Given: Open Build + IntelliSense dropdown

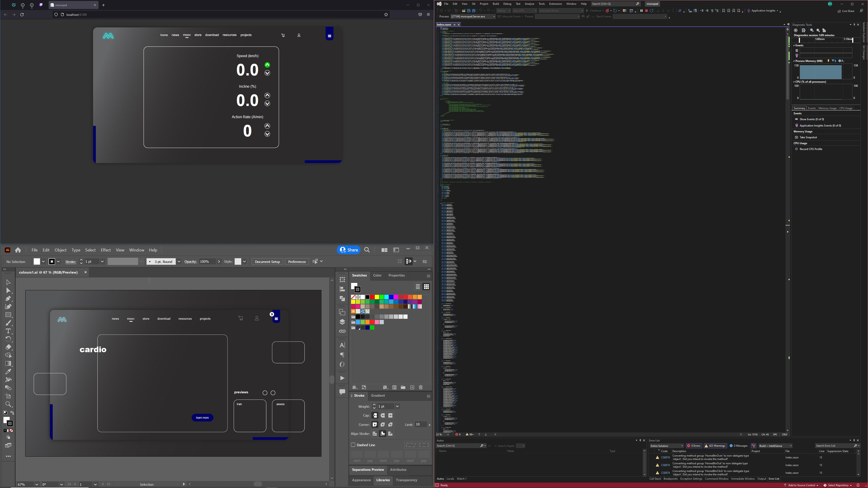Looking at the screenshot, I should 775,446.
